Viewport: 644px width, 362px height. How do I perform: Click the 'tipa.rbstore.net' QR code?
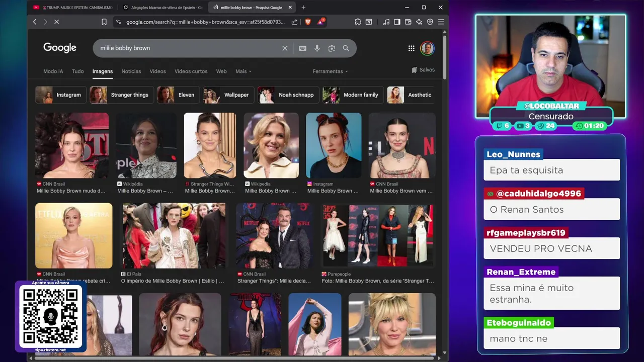50,317
